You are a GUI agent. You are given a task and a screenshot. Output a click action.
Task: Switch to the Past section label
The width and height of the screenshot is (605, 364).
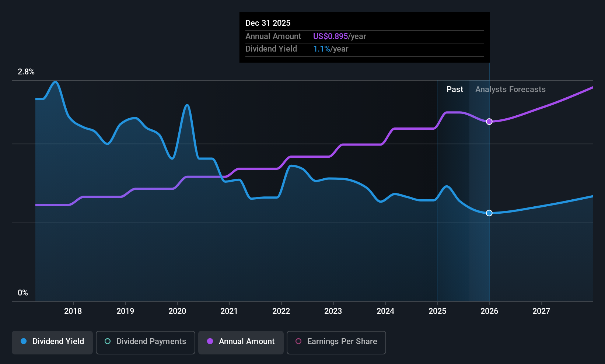coord(455,89)
